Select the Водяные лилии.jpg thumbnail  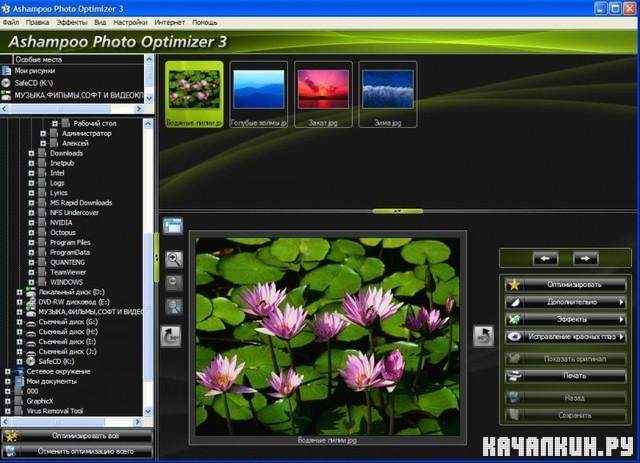[x=194, y=94]
